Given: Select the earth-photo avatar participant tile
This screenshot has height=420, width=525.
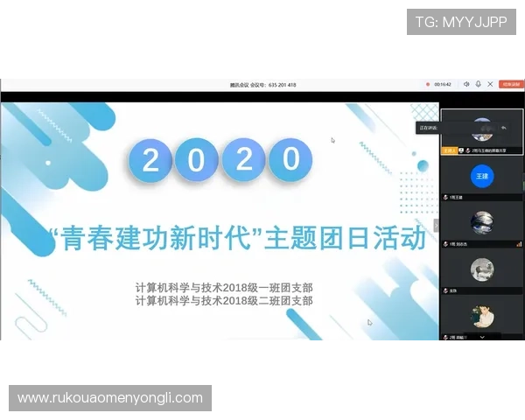Looking at the screenshot, I should point(482,223).
